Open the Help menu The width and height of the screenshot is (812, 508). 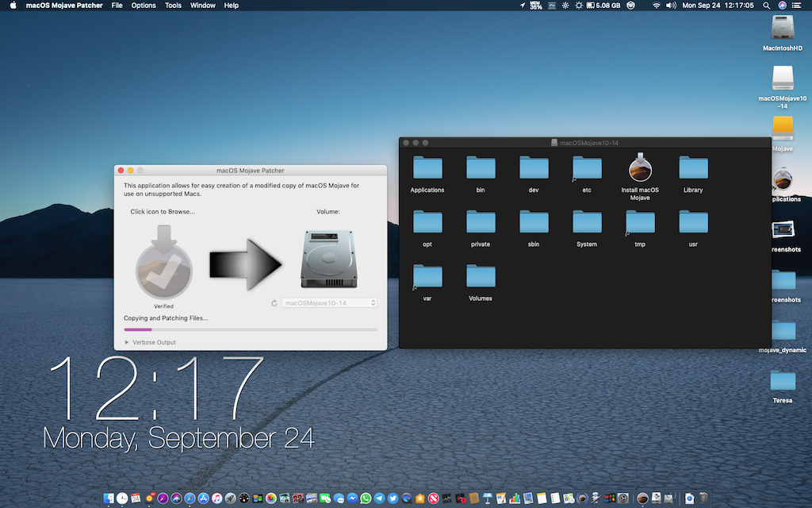tap(231, 6)
